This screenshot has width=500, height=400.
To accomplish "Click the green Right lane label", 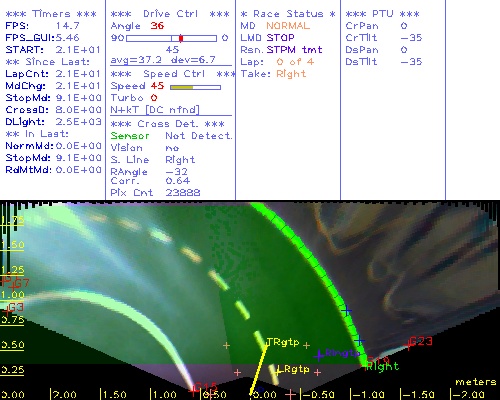I will (383, 366).
